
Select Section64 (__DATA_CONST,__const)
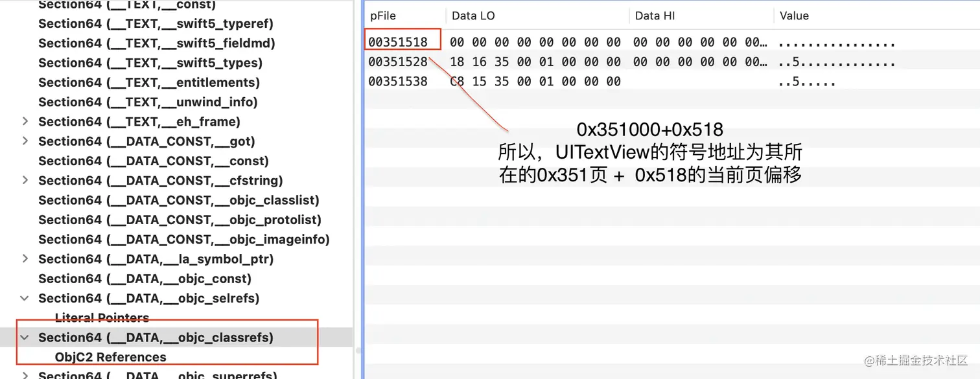(x=154, y=161)
